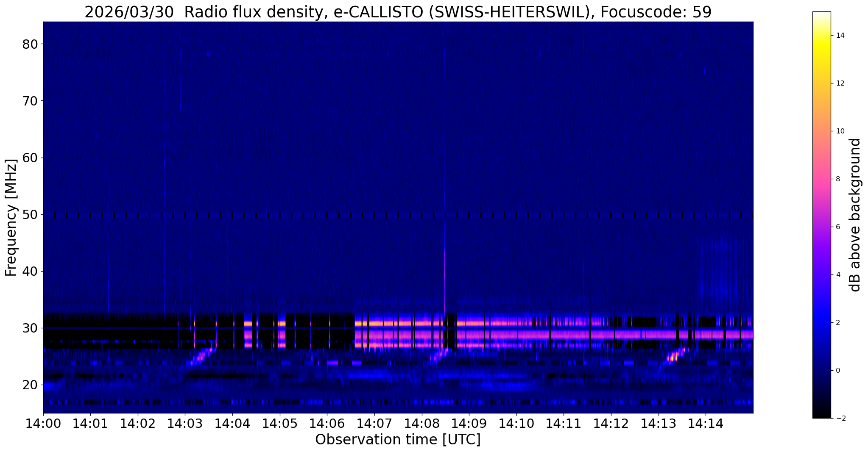Click the 14:09 time tick label
868x452 pixels.
(x=469, y=423)
